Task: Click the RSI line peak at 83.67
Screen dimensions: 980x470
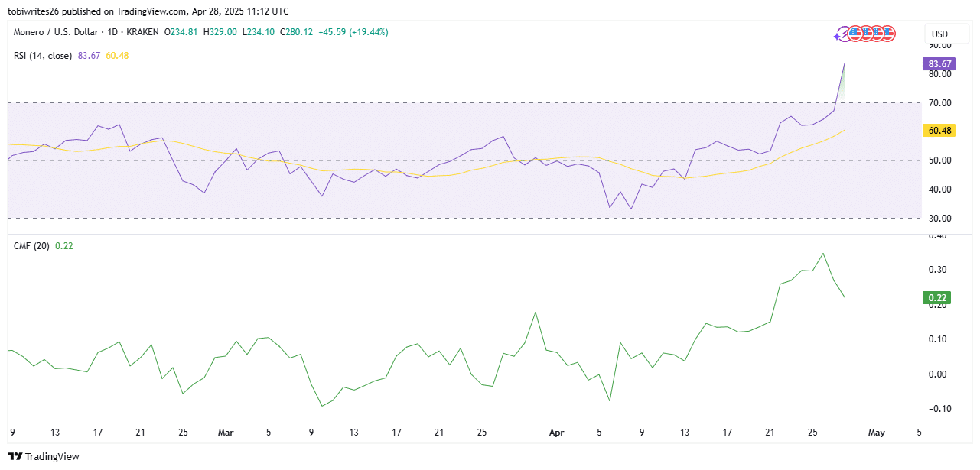Action: (844, 64)
